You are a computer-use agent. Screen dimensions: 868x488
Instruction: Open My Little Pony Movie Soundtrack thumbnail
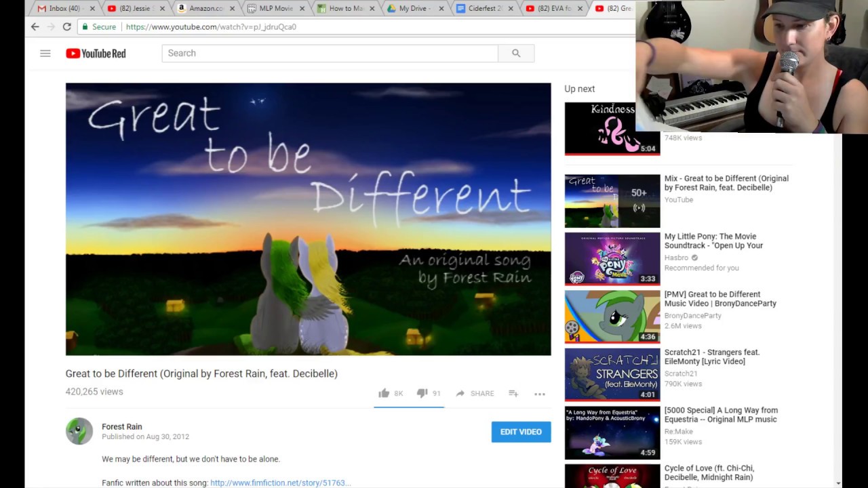tap(612, 259)
